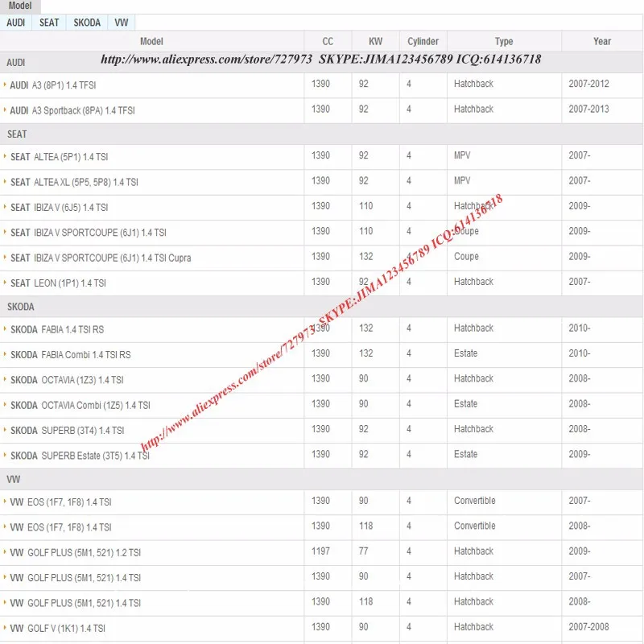Switch to the SEAT tab
Screen dimensions: 644x644
(x=49, y=23)
